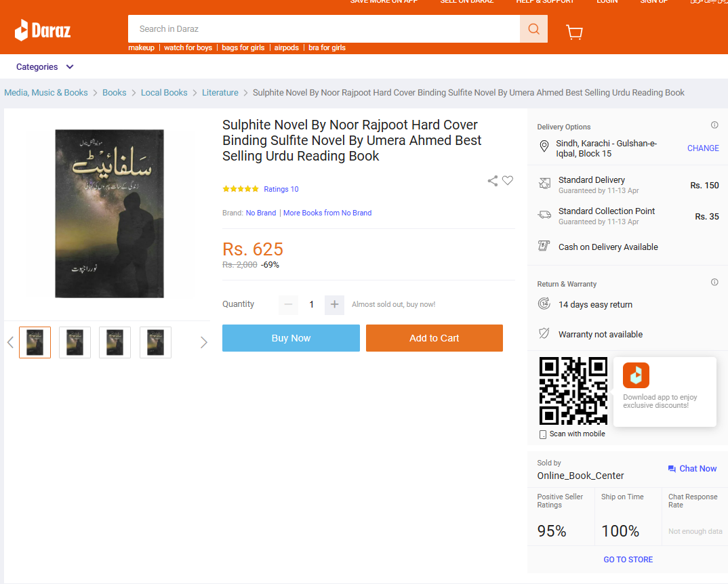Select the first book thumbnail
Viewport: 728px width, 584px height.
(x=35, y=343)
